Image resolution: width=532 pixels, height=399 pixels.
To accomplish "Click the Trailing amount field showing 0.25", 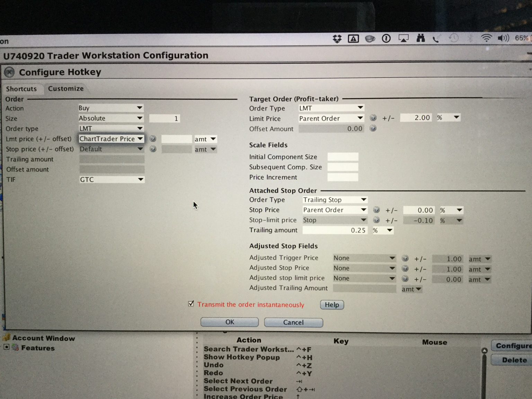I will [335, 230].
